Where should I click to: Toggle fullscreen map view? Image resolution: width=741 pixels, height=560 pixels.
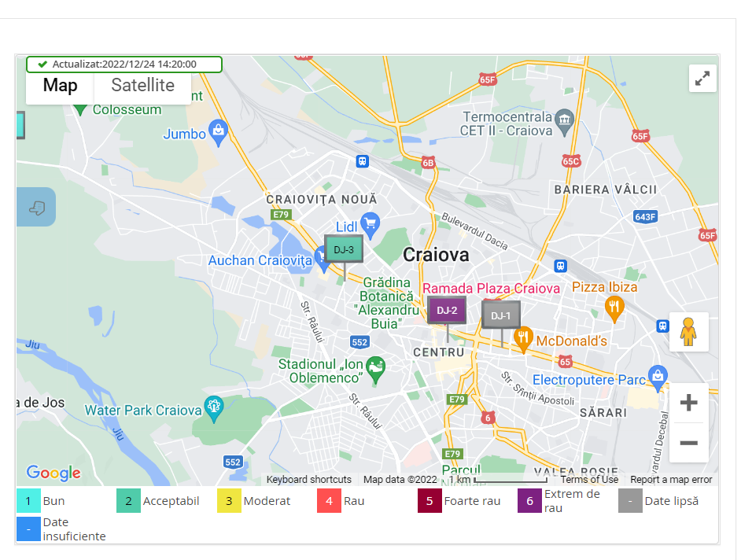(x=702, y=79)
